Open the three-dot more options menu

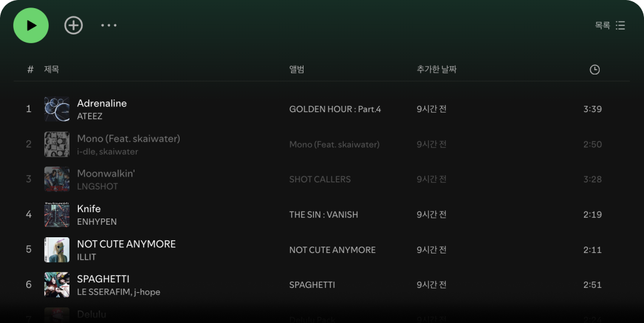click(x=109, y=26)
